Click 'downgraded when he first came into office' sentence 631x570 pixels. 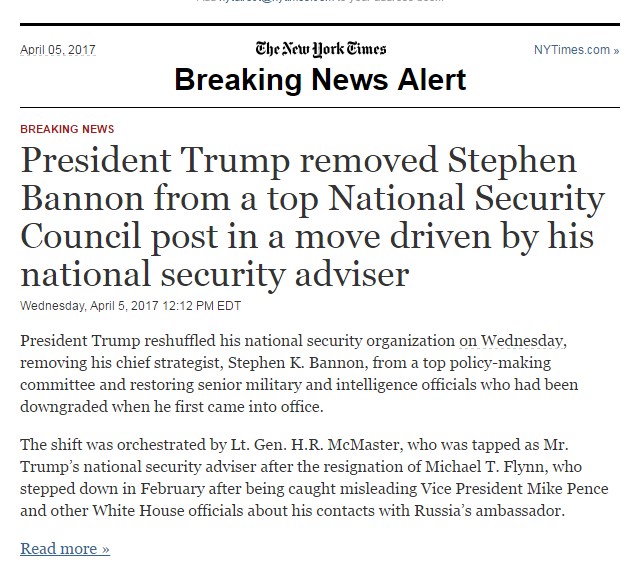point(171,407)
